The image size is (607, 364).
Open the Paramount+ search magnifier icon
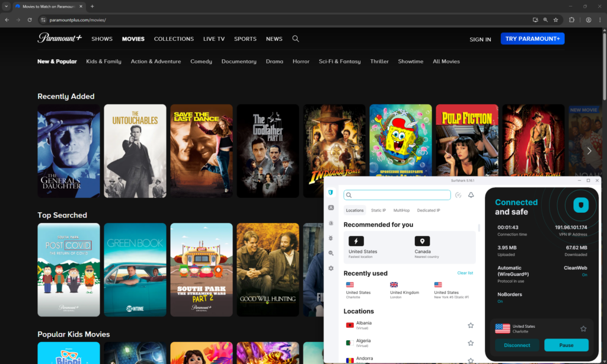pos(295,39)
